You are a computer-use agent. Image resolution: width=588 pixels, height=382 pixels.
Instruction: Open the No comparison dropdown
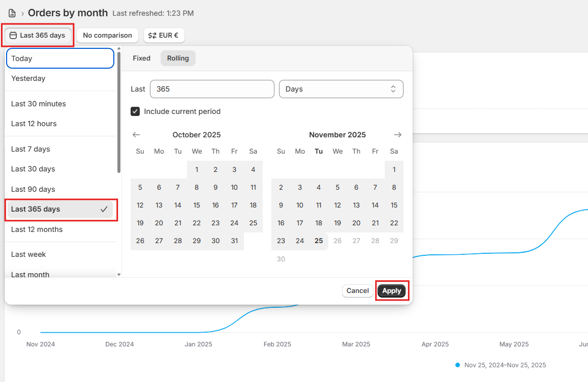click(x=107, y=35)
